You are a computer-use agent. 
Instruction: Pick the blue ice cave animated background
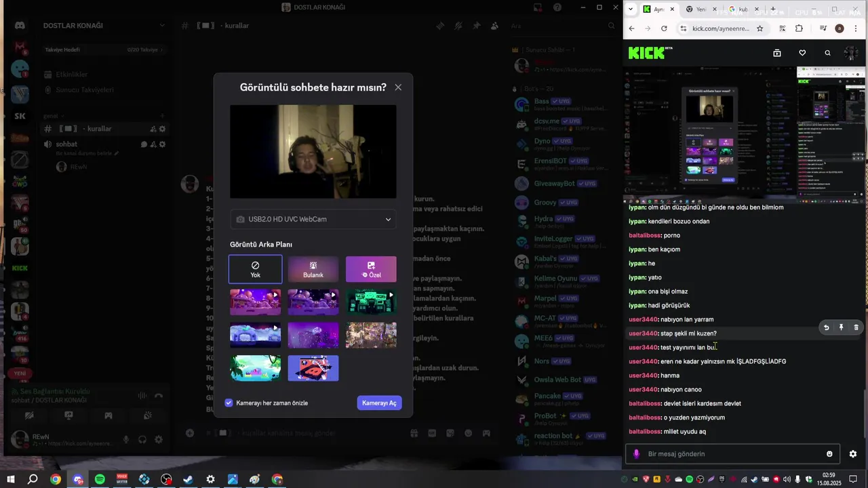(256, 335)
